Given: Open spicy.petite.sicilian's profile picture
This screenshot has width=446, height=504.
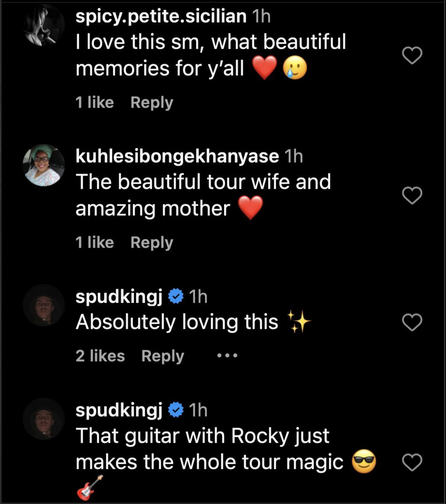Looking at the screenshot, I should [44, 26].
